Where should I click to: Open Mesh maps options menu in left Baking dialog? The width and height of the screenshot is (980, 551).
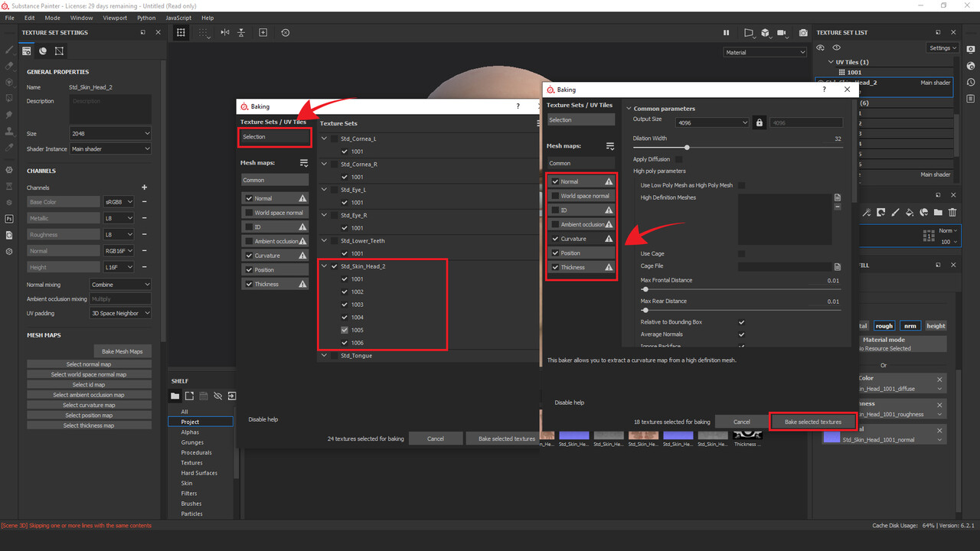[304, 163]
